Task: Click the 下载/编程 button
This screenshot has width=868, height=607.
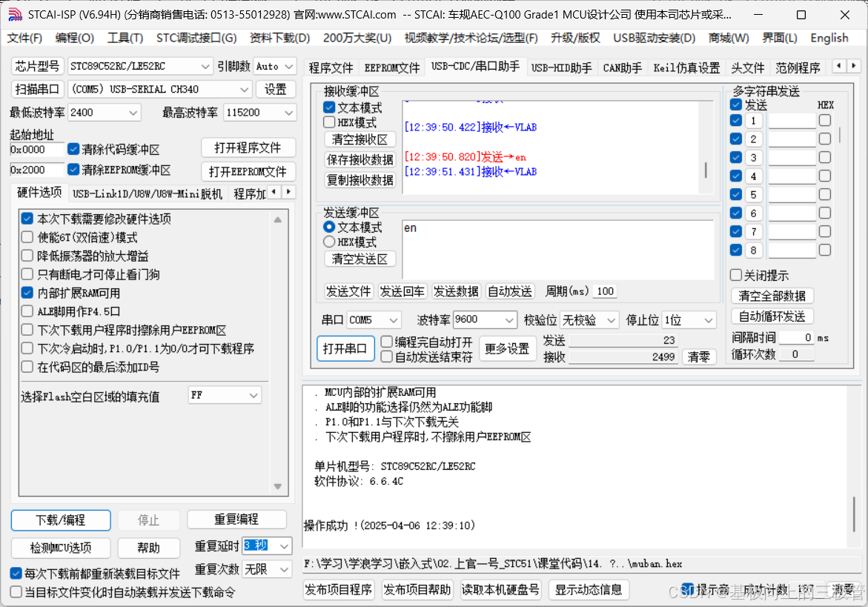Action: click(61, 520)
